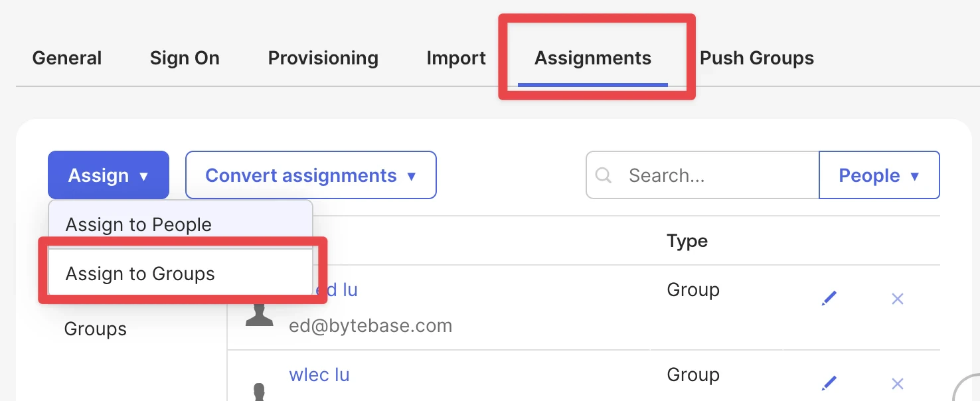Edit the ed lu group assignment
This screenshot has height=401, width=980.
click(829, 298)
